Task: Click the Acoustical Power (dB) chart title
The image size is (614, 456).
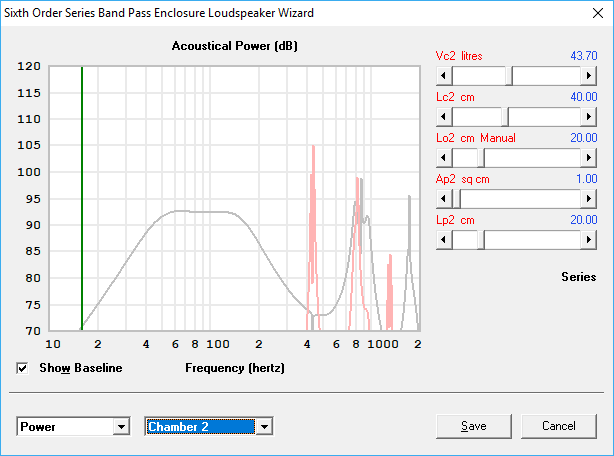Action: coord(235,46)
